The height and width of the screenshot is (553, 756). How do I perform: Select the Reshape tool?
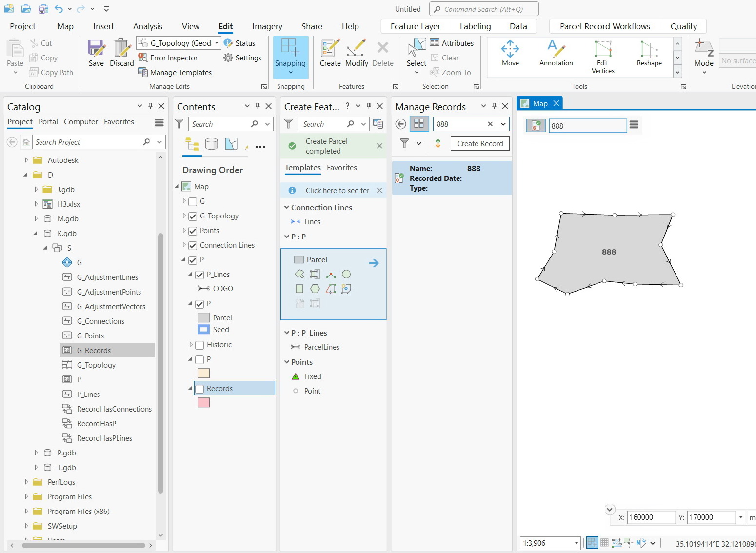pyautogui.click(x=649, y=53)
